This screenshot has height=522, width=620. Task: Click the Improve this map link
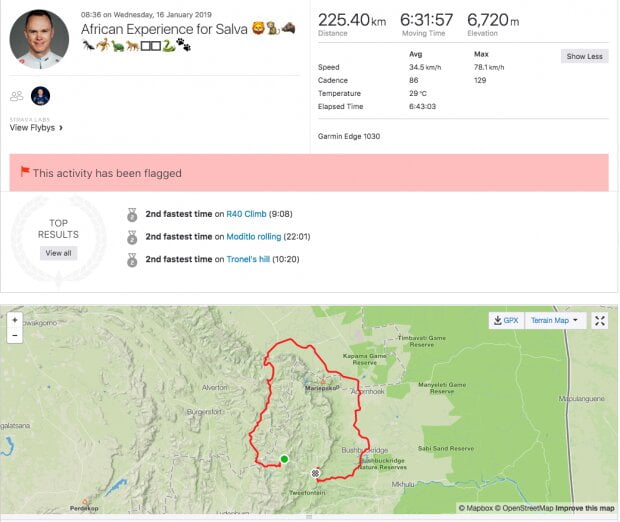584,508
